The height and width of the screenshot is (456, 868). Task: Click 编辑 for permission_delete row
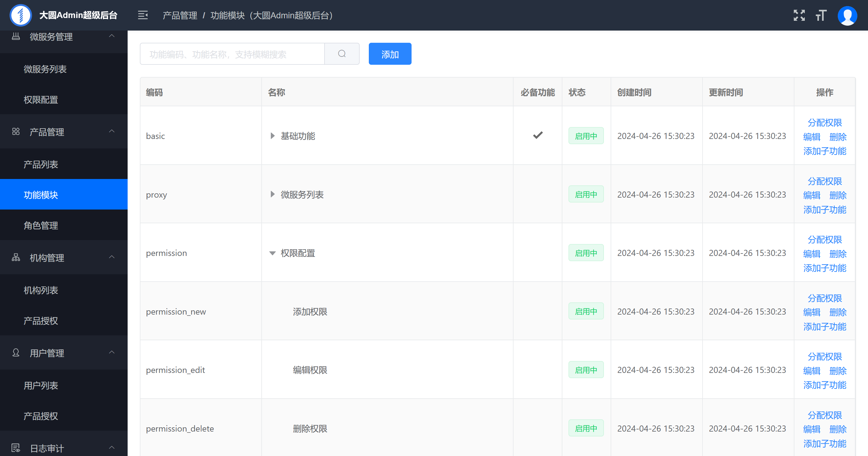click(812, 429)
